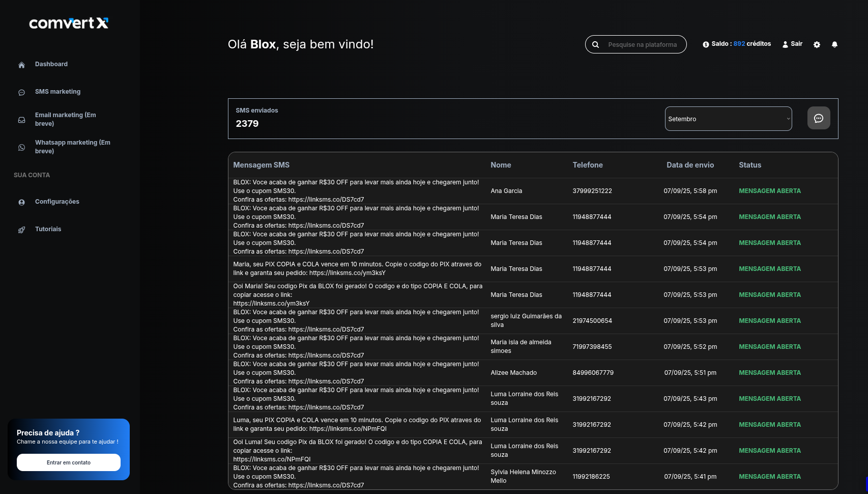Click the Email marketing inbox icon

click(21, 120)
